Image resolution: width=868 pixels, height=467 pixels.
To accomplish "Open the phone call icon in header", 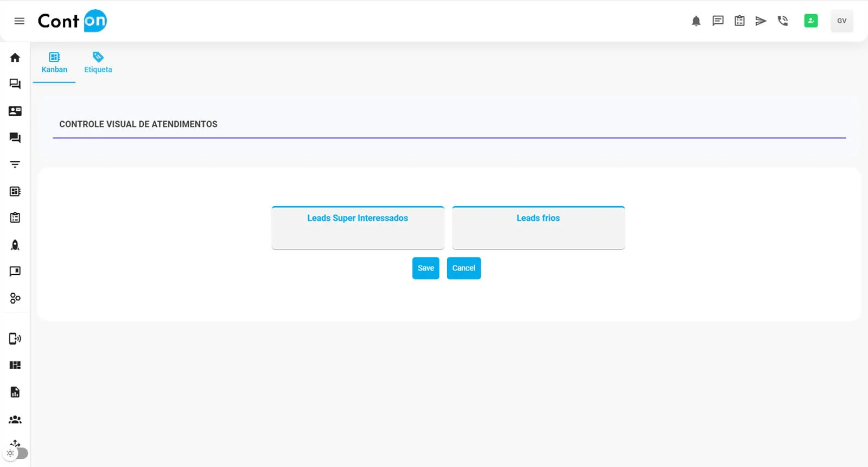I will pos(782,21).
